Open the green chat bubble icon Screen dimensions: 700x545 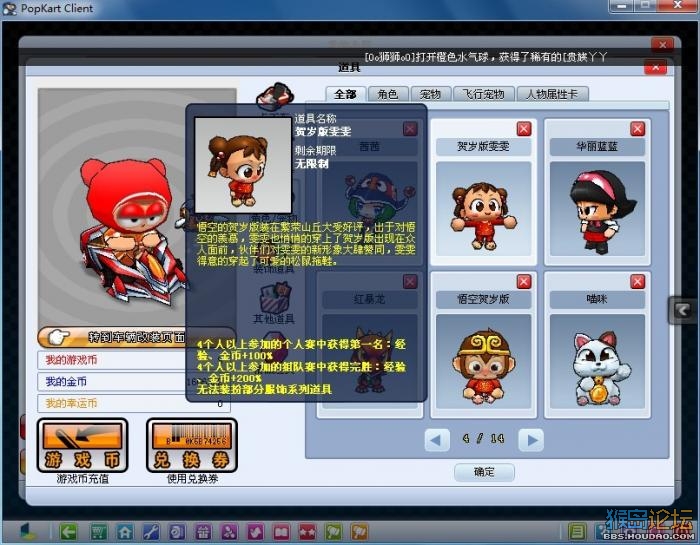coord(333,532)
